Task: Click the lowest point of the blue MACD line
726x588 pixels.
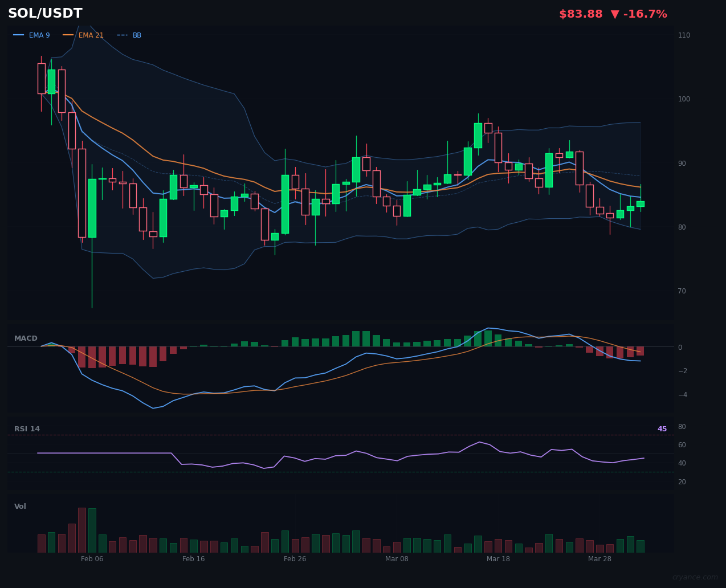Action: coord(153,408)
